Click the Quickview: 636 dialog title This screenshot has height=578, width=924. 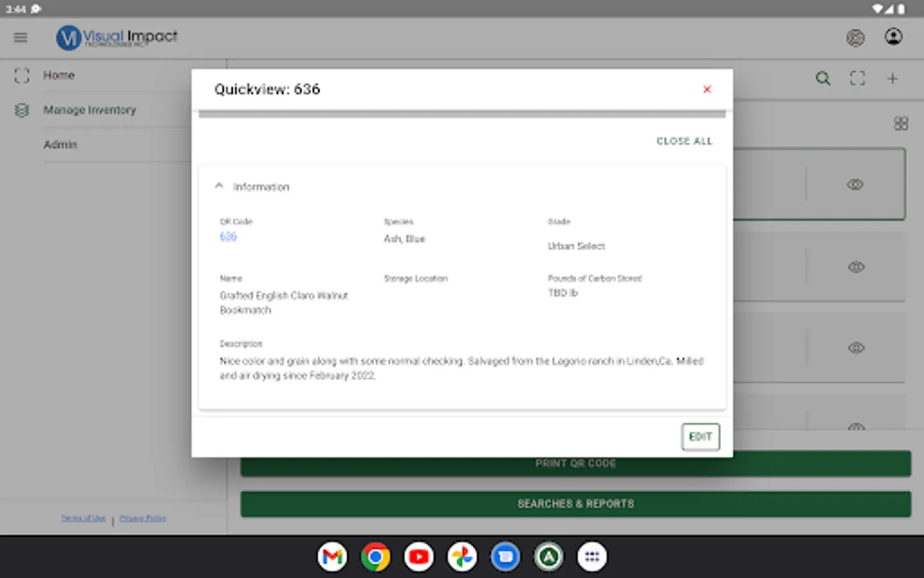tap(267, 89)
